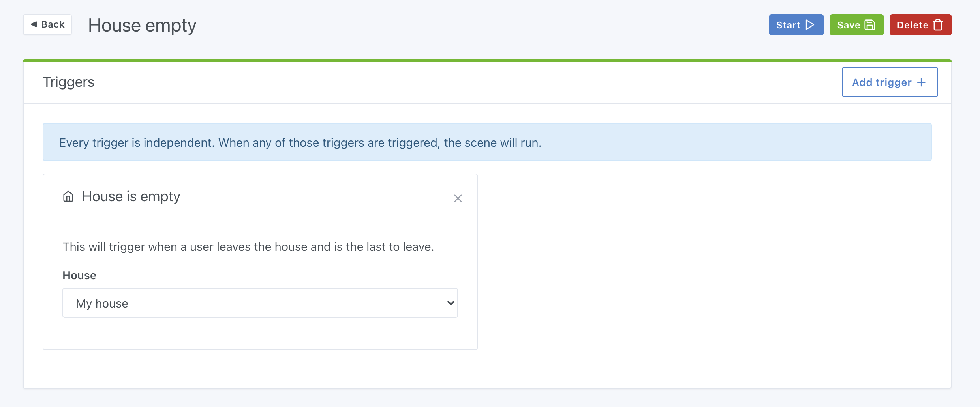Start the House empty scene
Viewport: 980px width, 407px height.
click(x=796, y=25)
